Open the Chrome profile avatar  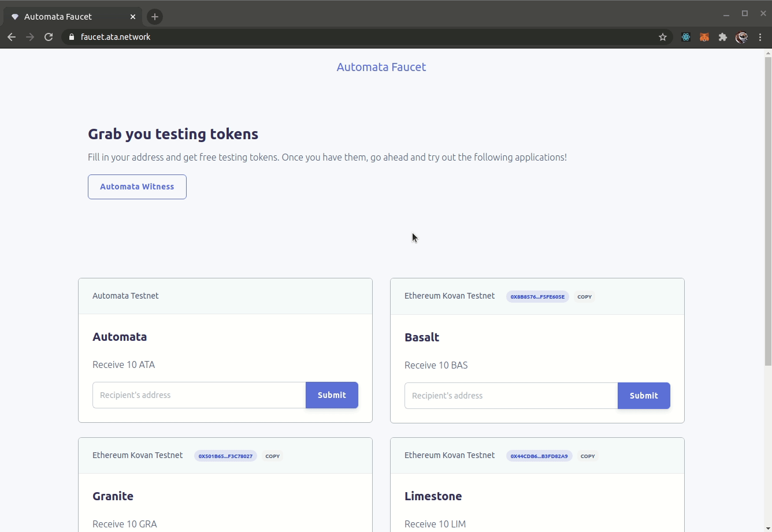click(741, 37)
